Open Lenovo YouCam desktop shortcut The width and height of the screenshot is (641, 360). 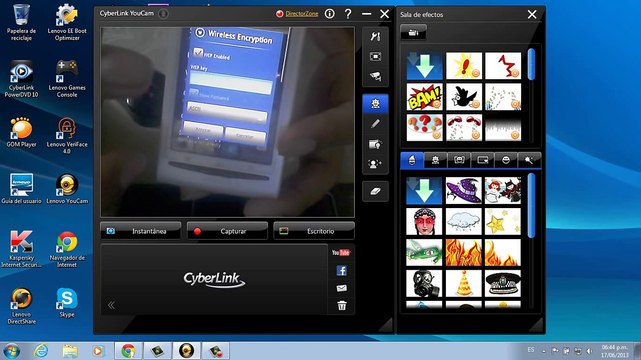(x=67, y=189)
